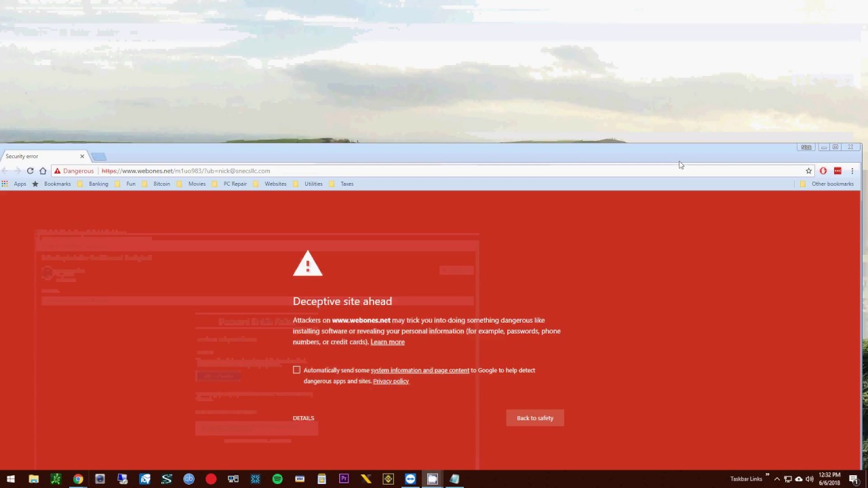This screenshot has width=868, height=488.
Task: Open the Action Center notifications icon
Action: [854, 479]
